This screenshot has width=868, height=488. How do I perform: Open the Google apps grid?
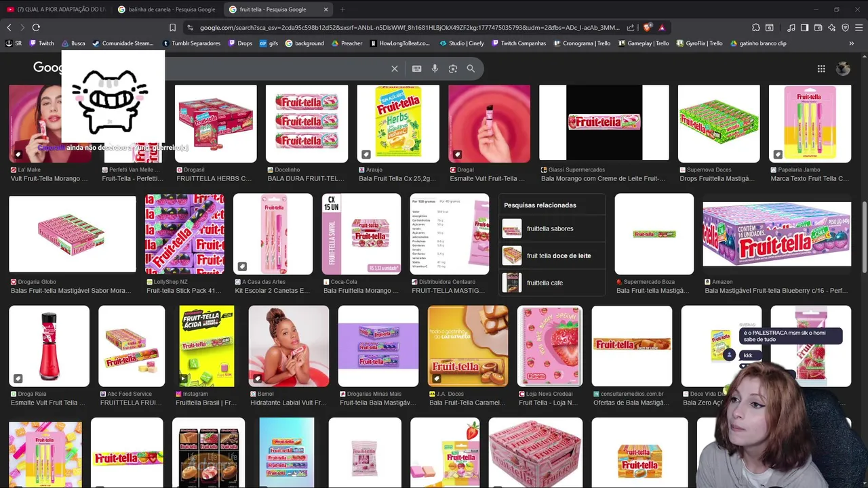click(821, 68)
